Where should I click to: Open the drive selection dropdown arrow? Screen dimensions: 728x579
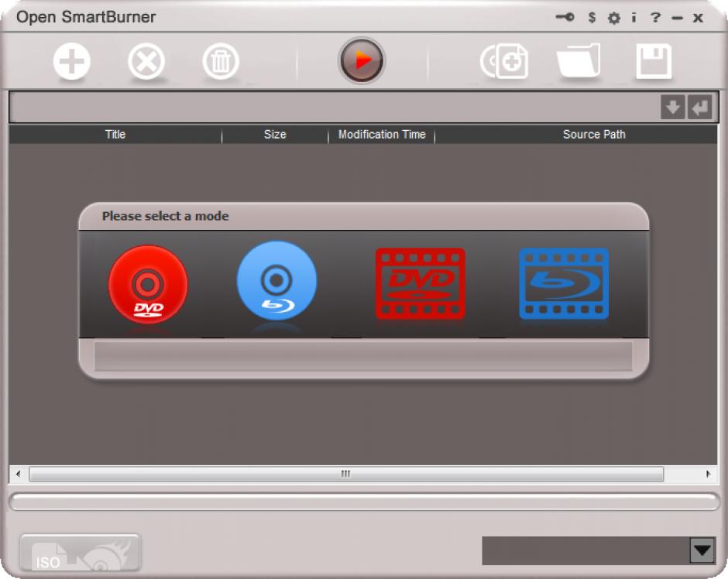[x=702, y=550]
